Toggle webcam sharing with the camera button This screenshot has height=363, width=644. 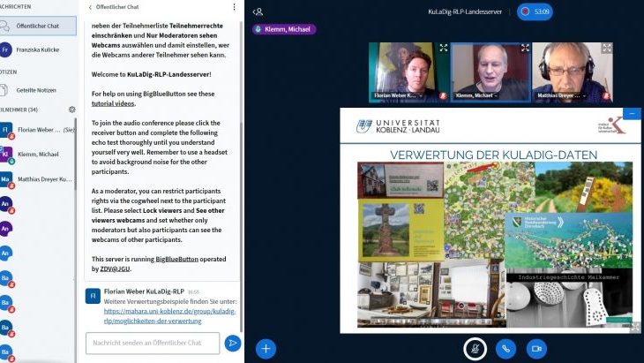[x=535, y=348]
